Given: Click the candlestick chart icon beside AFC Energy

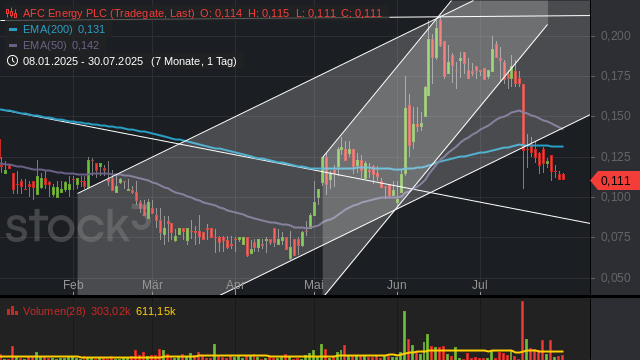Looking at the screenshot, I should 11,13.
